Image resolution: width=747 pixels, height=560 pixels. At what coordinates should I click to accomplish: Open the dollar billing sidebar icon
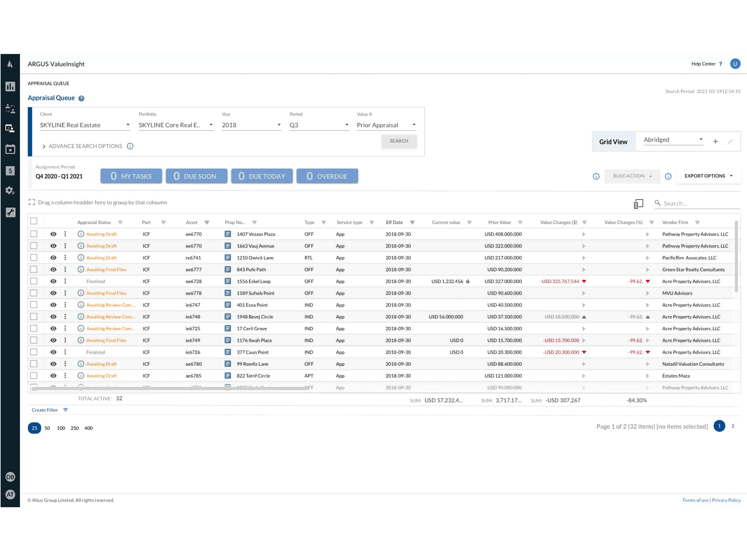pos(10,171)
